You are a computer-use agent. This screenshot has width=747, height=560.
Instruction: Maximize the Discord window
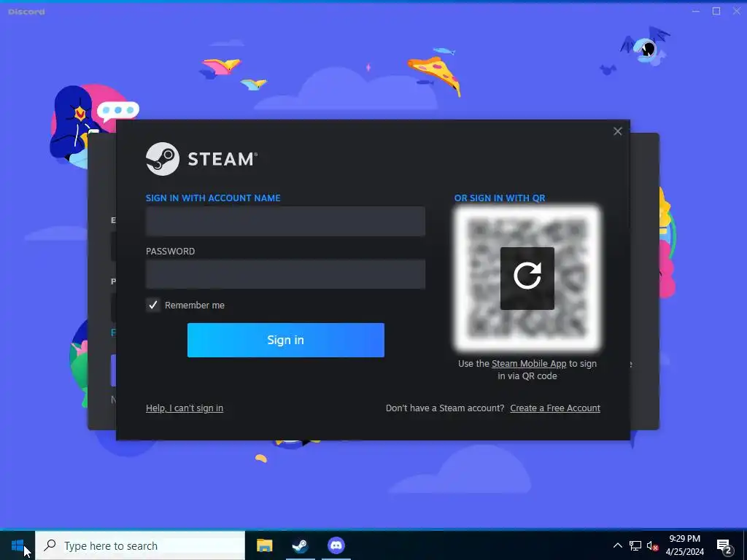coord(716,11)
